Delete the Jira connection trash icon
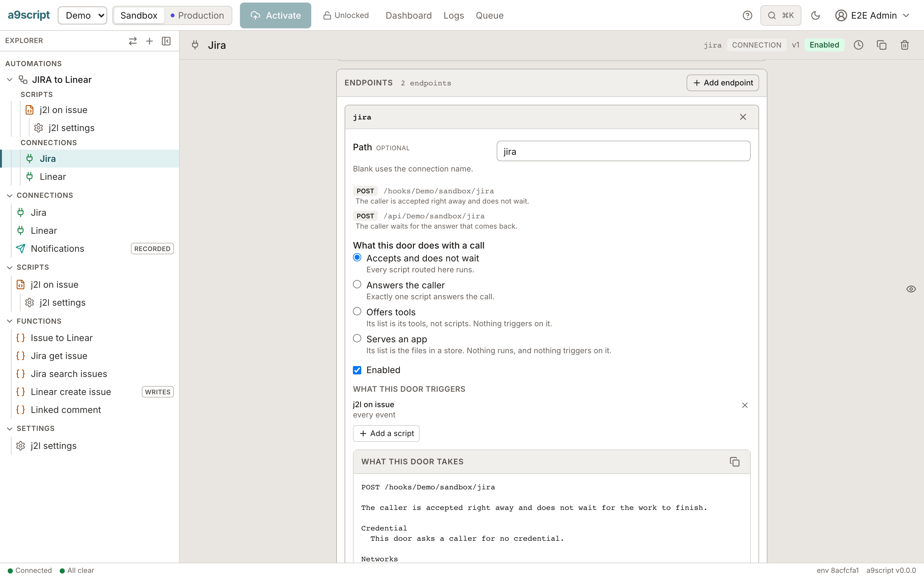 904,45
